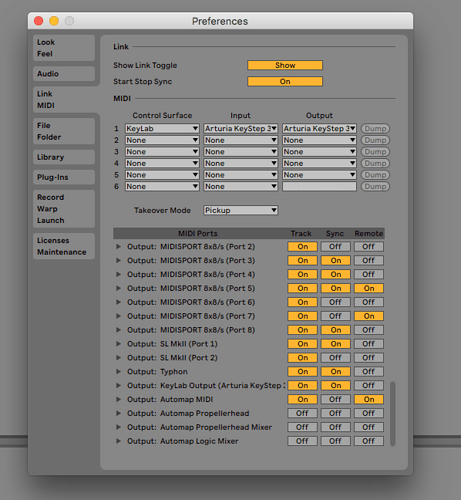Close the Preferences window
Image resolution: width=461 pixels, height=500 pixels.
click(39, 21)
